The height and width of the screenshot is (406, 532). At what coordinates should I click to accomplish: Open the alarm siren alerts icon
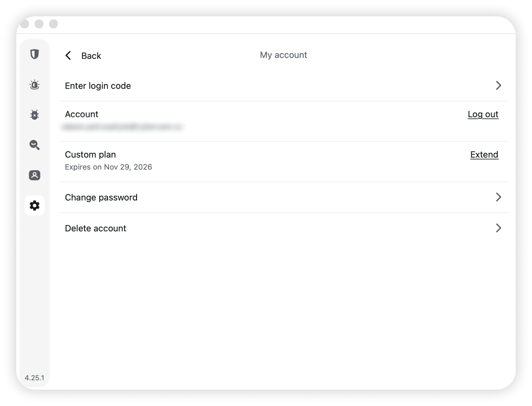[x=35, y=84]
